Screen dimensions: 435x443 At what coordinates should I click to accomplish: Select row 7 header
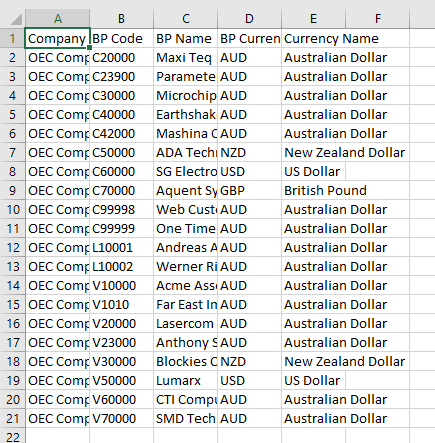click(x=12, y=153)
